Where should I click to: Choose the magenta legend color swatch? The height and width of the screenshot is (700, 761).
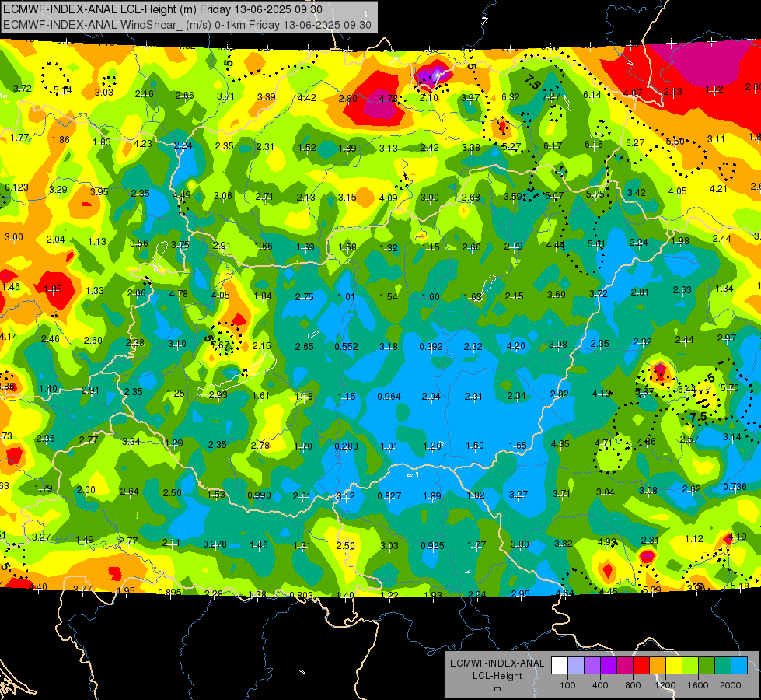coord(625,666)
